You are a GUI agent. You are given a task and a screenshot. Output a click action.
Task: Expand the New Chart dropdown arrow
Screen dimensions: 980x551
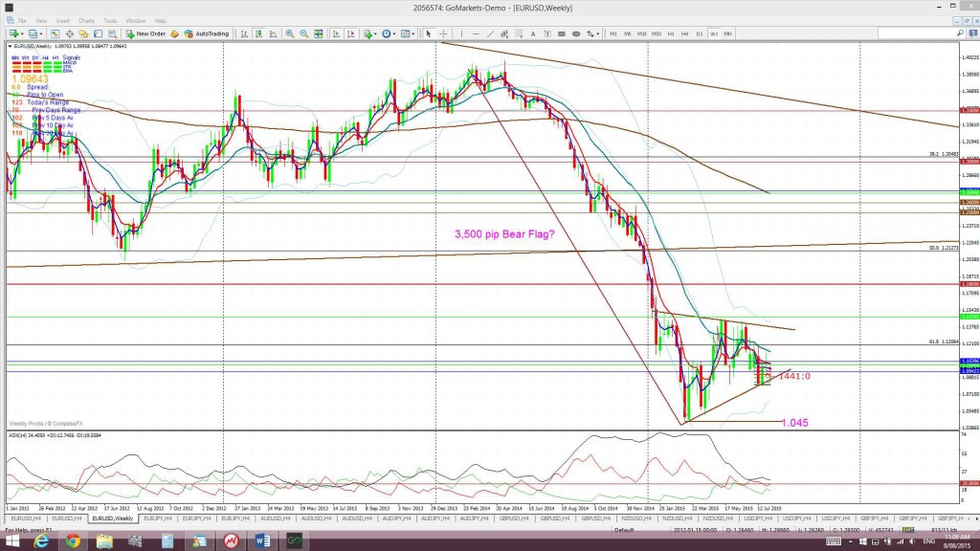coord(23,33)
